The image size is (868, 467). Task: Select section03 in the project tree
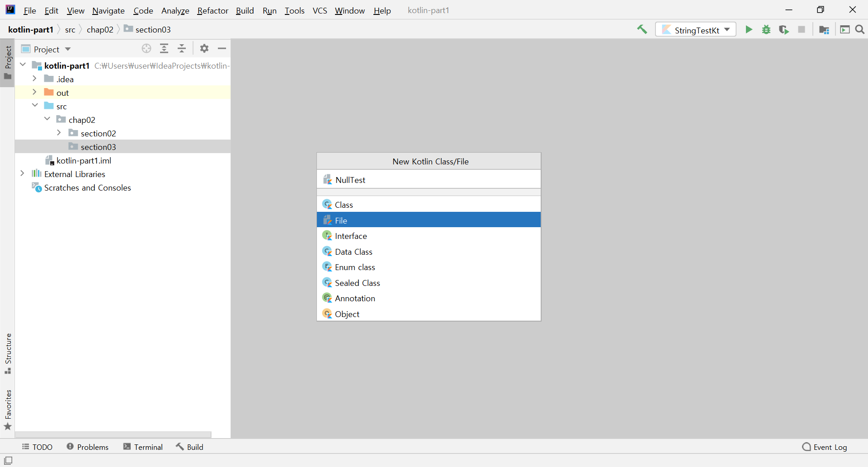pyautogui.click(x=123, y=147)
